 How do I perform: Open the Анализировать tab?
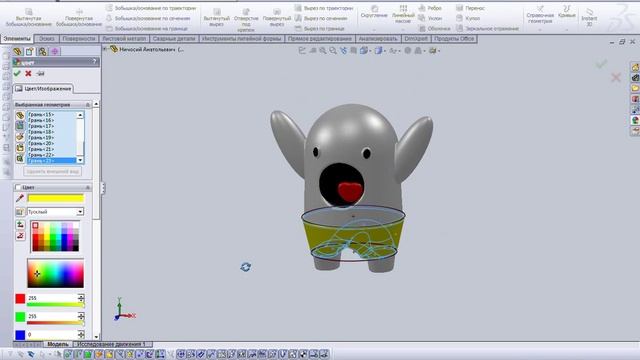(378, 39)
